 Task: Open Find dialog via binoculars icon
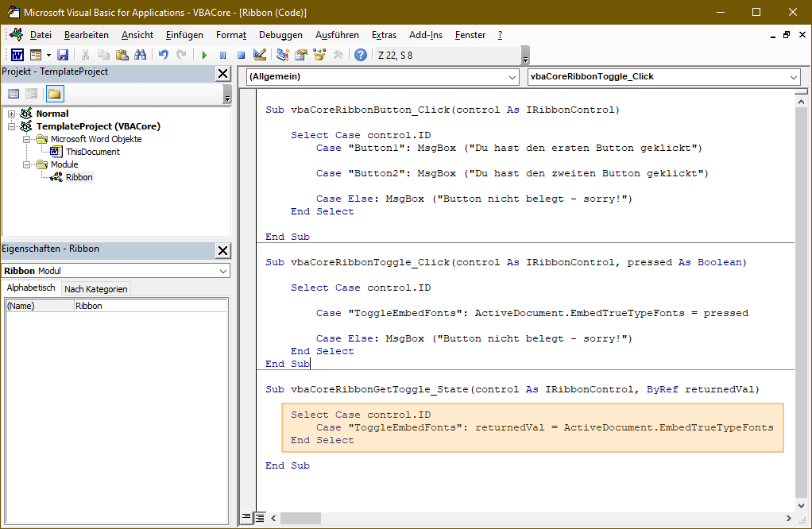click(141, 55)
